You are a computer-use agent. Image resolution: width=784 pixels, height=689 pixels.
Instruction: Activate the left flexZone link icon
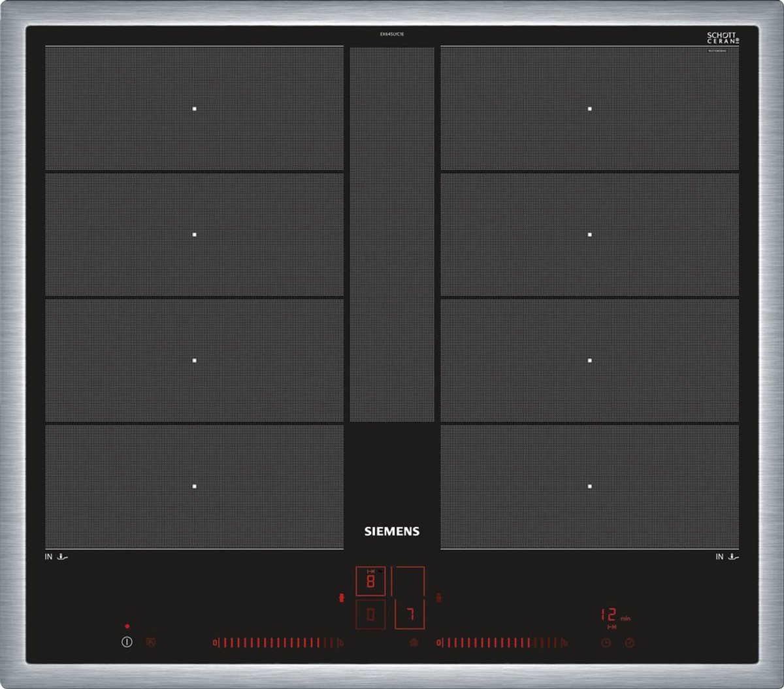point(340,598)
